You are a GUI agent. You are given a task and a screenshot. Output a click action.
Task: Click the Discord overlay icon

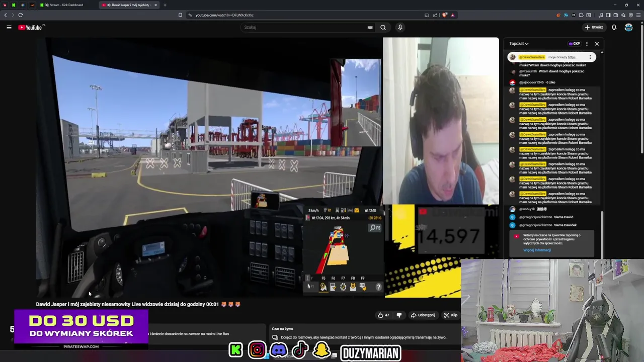[x=279, y=350]
